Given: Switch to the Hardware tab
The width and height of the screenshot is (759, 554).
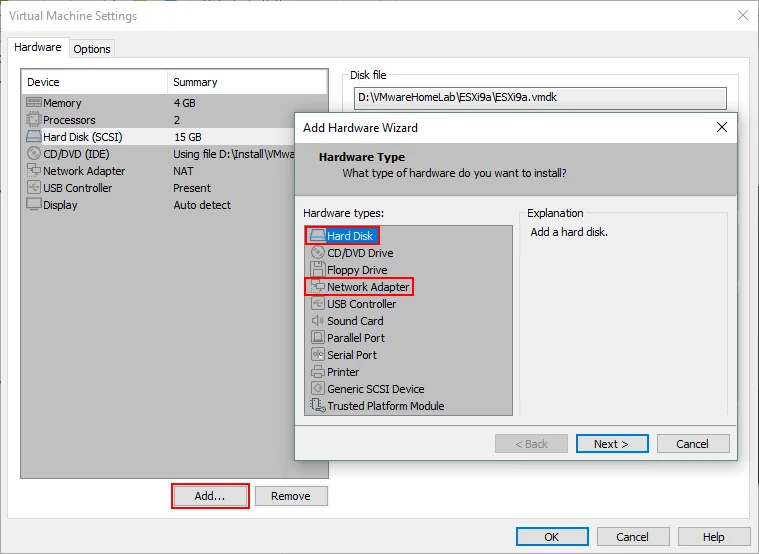Looking at the screenshot, I should 38,47.
